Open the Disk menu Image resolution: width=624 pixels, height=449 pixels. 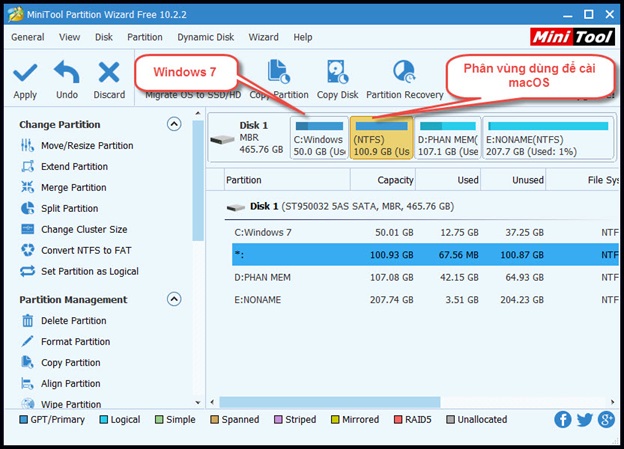pyautogui.click(x=104, y=37)
